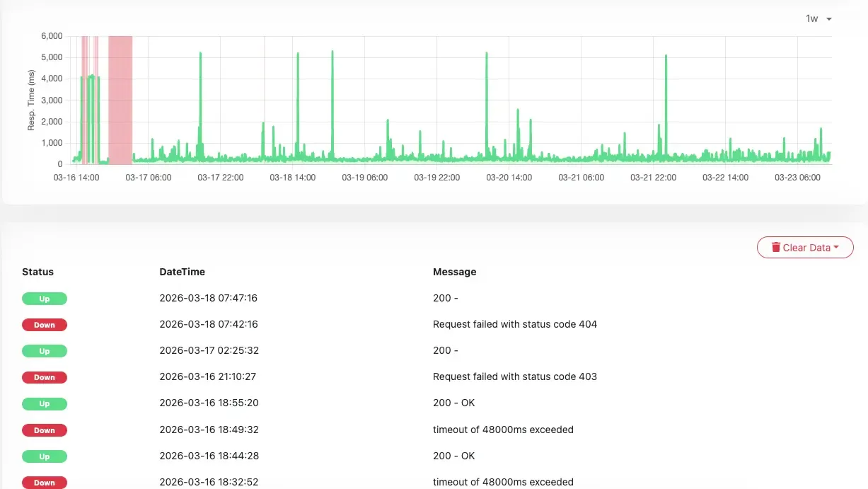Open the 1w time range dropdown
Screen dimensions: 868x489
pos(810,18)
